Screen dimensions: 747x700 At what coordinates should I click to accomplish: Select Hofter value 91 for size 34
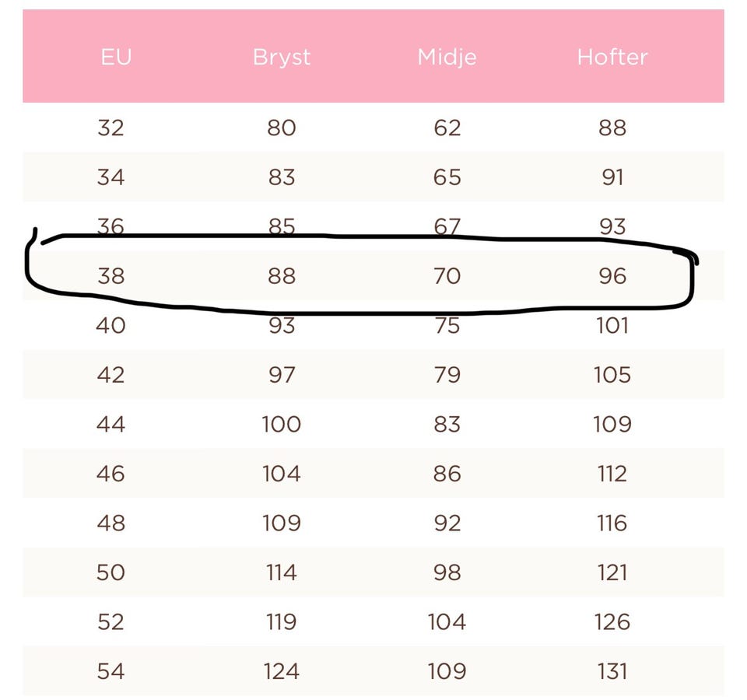pos(612,177)
